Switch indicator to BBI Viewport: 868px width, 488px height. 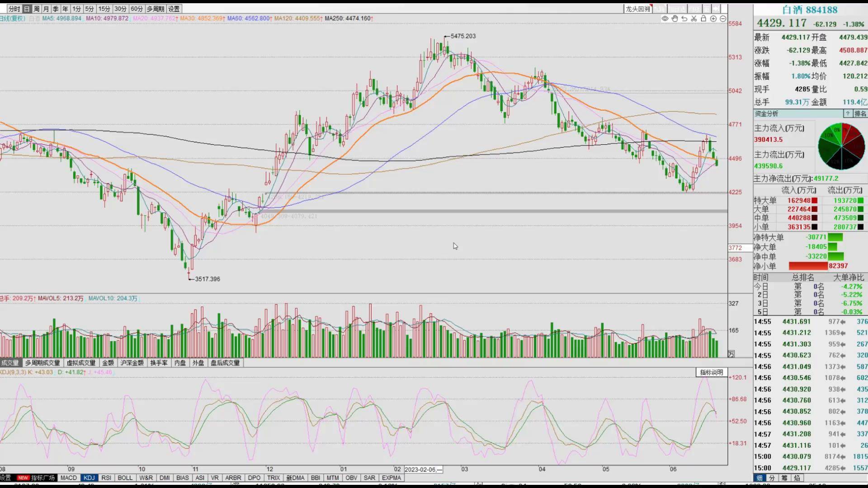(316, 478)
